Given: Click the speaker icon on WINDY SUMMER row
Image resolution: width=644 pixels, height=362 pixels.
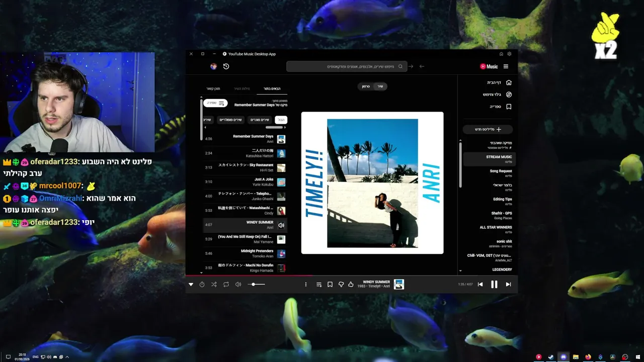Looking at the screenshot, I should (x=281, y=225).
